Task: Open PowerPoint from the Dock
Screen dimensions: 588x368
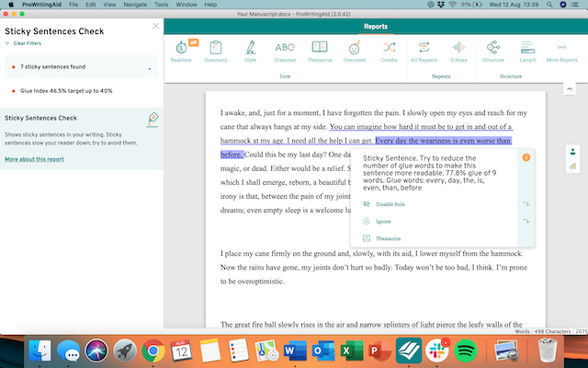Action: (x=379, y=351)
